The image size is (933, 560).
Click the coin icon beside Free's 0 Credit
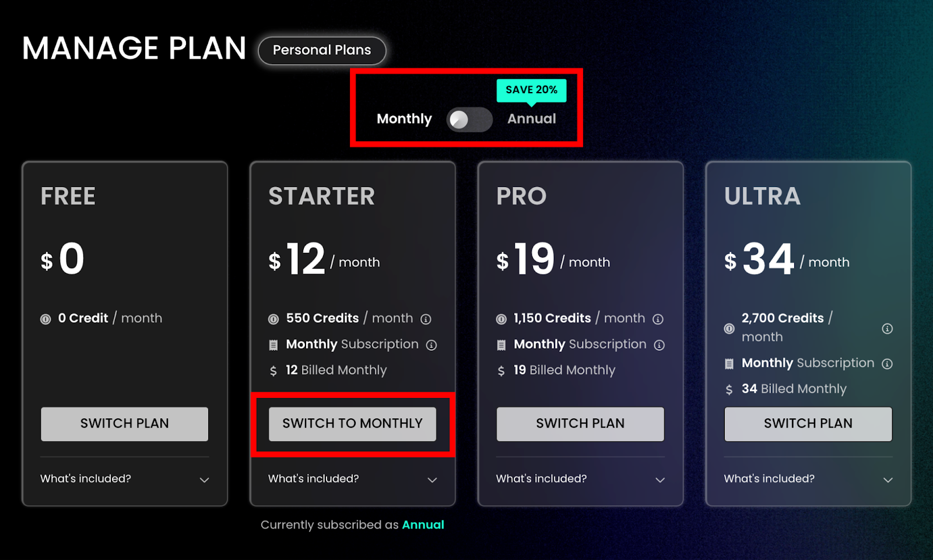coord(45,319)
